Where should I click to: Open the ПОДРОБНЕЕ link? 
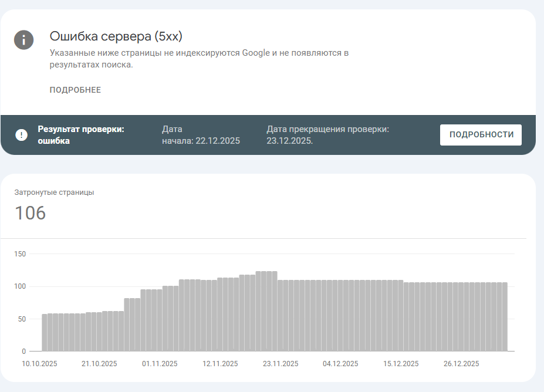pyautogui.click(x=75, y=90)
